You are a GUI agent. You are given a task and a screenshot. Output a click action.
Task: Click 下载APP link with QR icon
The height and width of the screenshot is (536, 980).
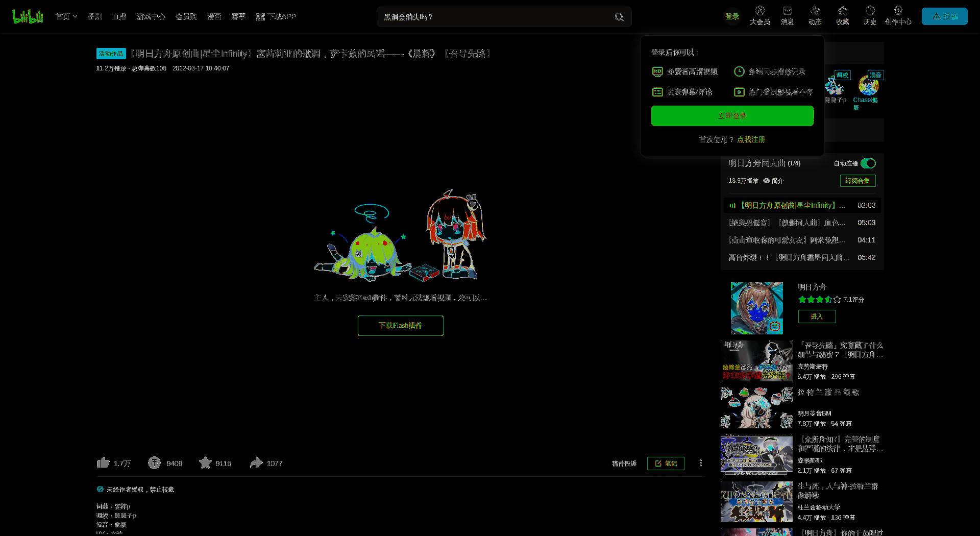click(x=276, y=16)
